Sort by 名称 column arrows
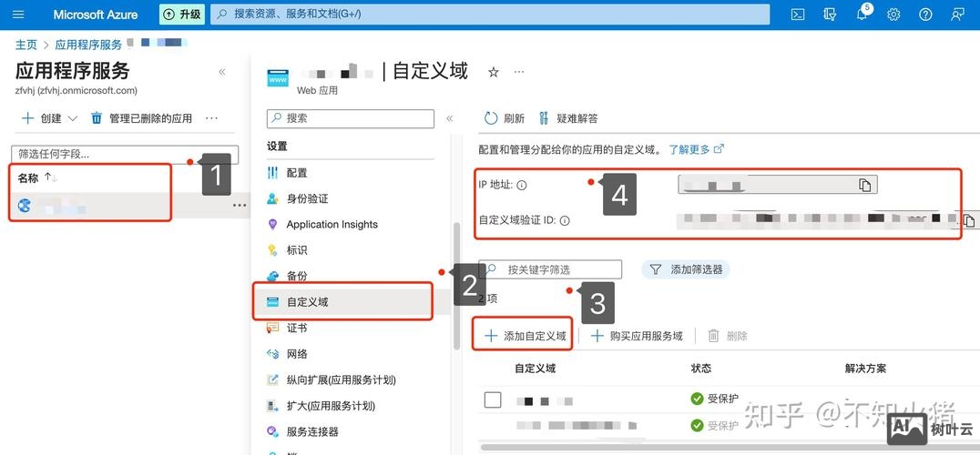The width and height of the screenshot is (980, 455). click(x=51, y=178)
